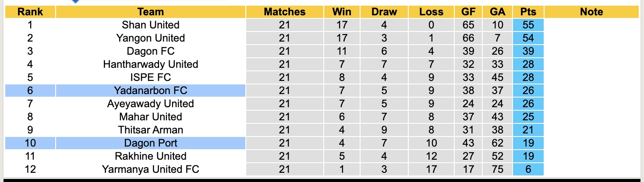The width and height of the screenshot is (644, 182).
Task: Click Shan United's 55 points cell
Action: [528, 25]
